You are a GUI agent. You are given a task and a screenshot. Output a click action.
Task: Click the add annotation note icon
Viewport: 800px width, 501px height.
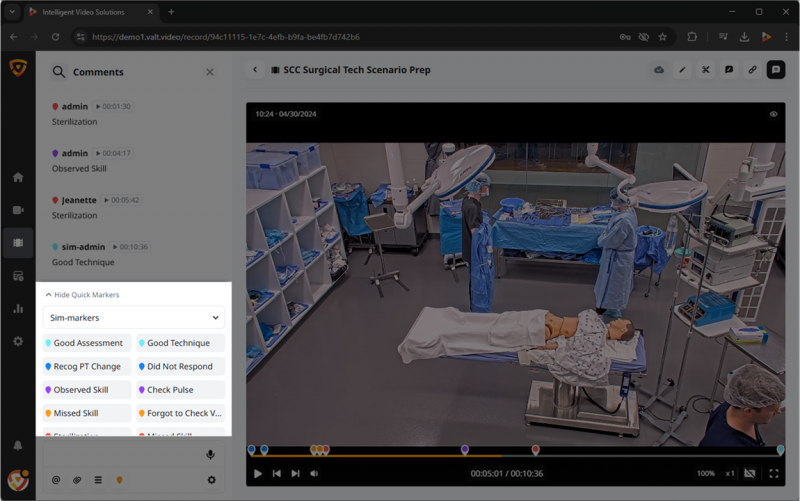729,70
